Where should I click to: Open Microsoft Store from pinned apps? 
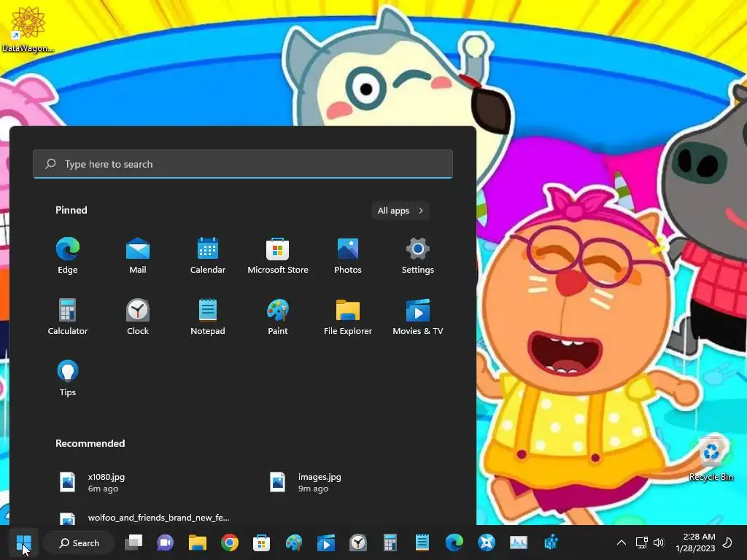(278, 256)
